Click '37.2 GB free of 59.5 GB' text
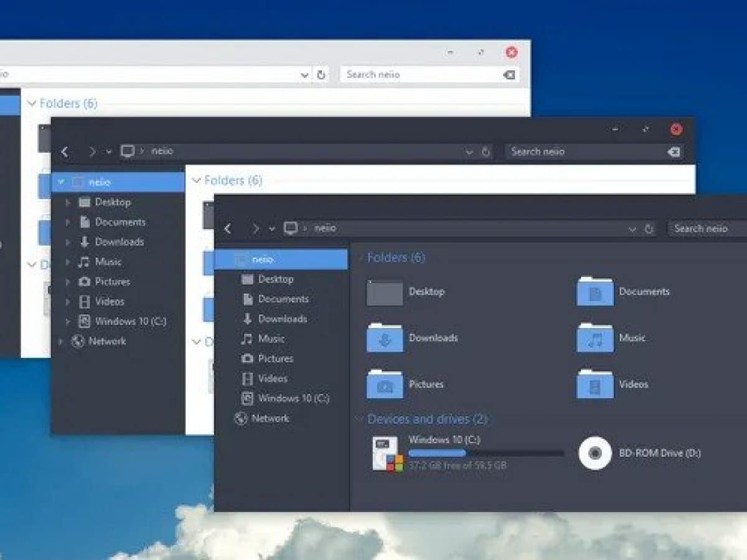The image size is (747, 560). coord(458,465)
